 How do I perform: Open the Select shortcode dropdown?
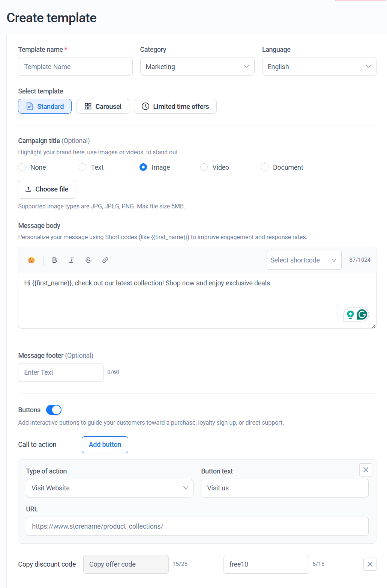(x=304, y=260)
